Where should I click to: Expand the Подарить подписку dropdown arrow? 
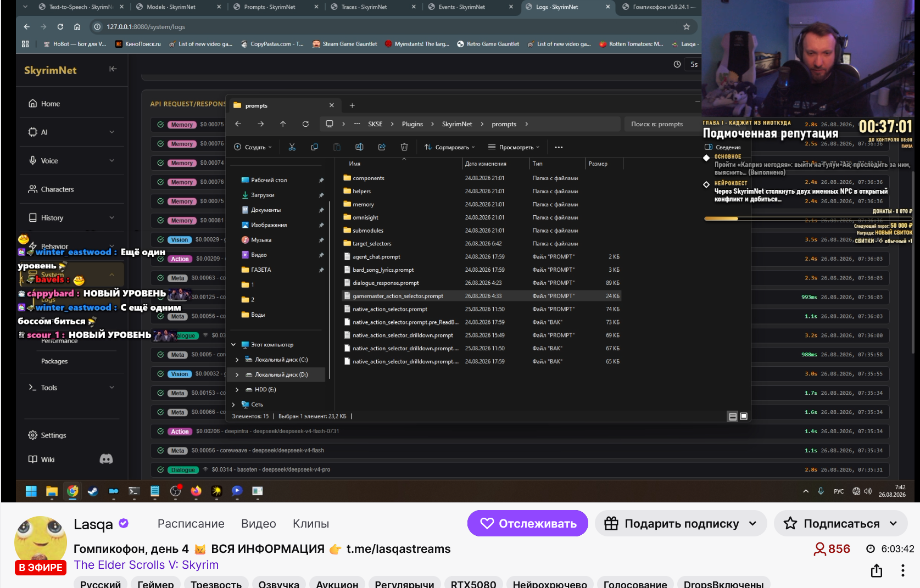coord(752,524)
